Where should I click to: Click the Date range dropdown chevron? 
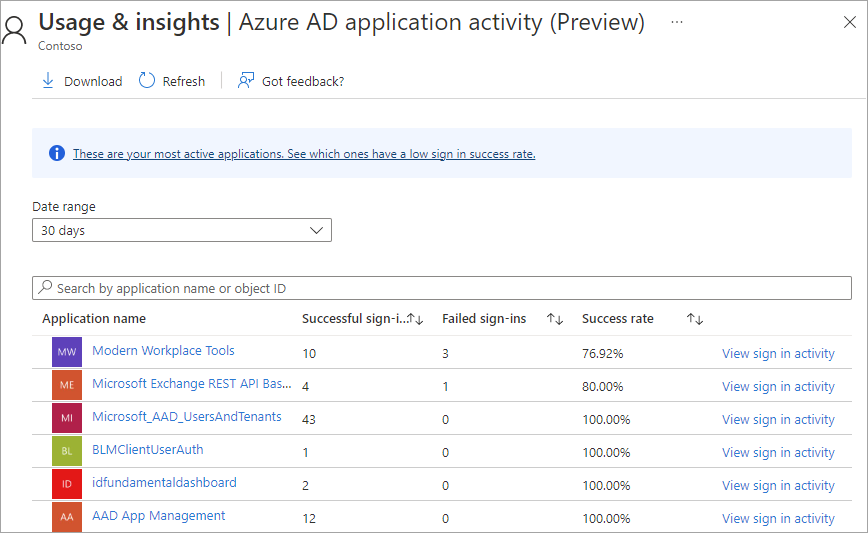click(x=316, y=230)
